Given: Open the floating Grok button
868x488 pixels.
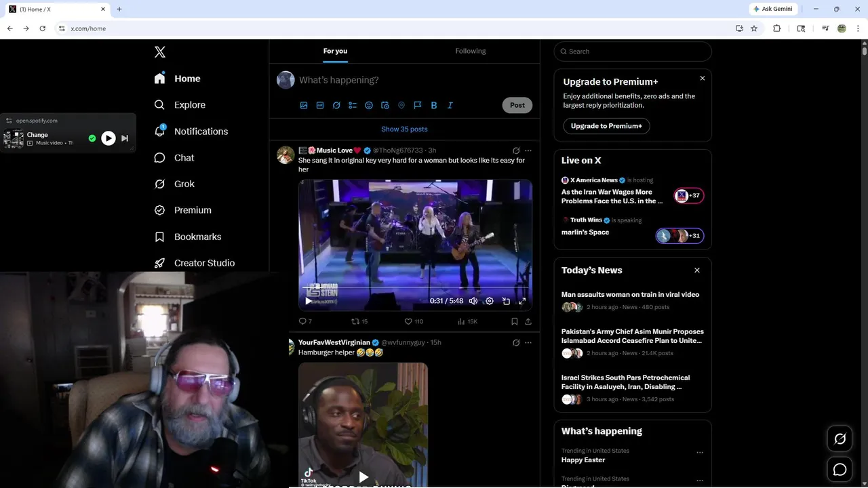Looking at the screenshot, I should pyautogui.click(x=840, y=439).
